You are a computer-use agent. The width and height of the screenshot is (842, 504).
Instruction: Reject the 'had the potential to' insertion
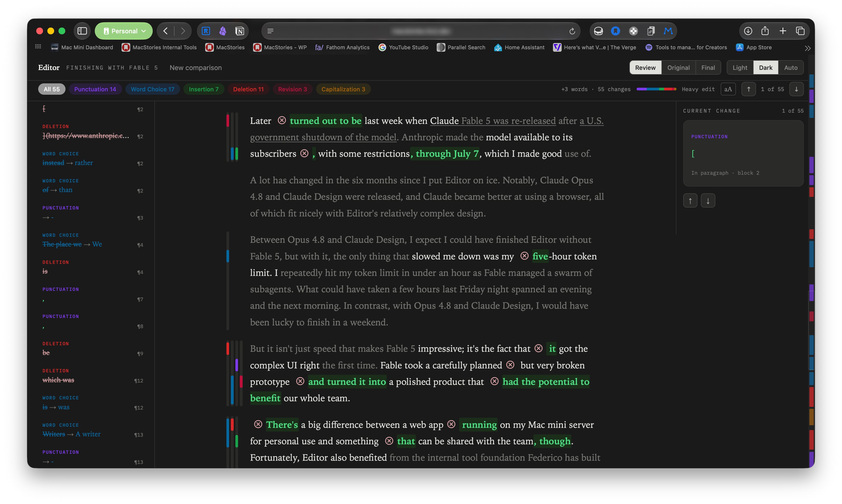click(x=494, y=381)
